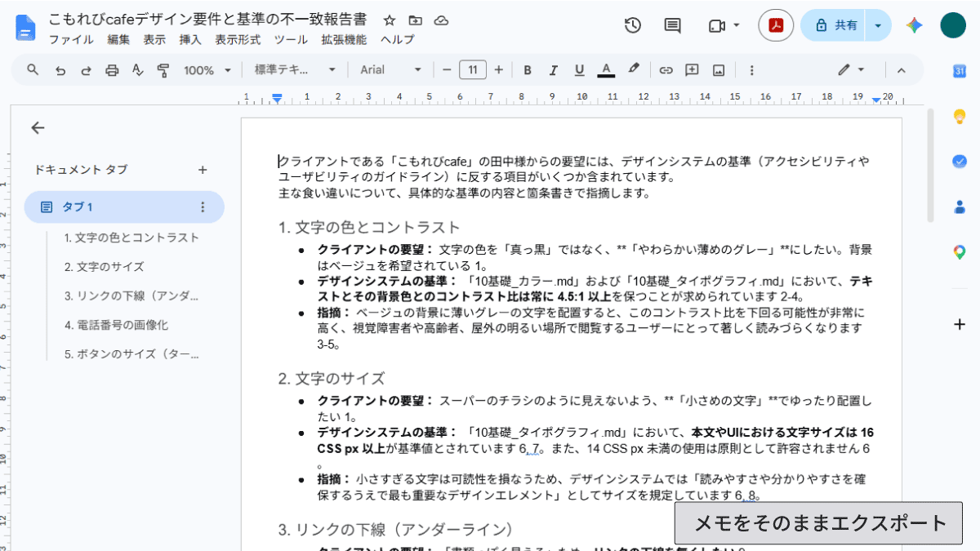The height and width of the screenshot is (551, 980).
Task: Add a new document tab
Action: tap(203, 170)
